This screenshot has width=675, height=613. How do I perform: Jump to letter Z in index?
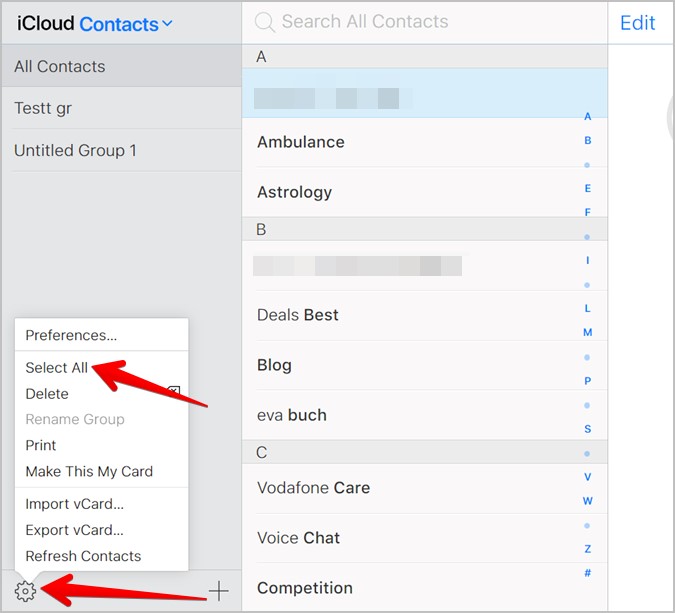(x=588, y=549)
